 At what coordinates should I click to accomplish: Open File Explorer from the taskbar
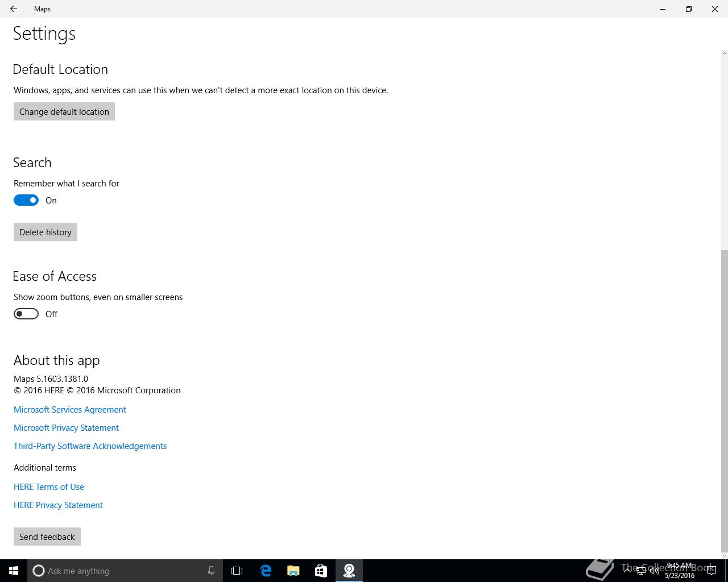[x=293, y=571]
